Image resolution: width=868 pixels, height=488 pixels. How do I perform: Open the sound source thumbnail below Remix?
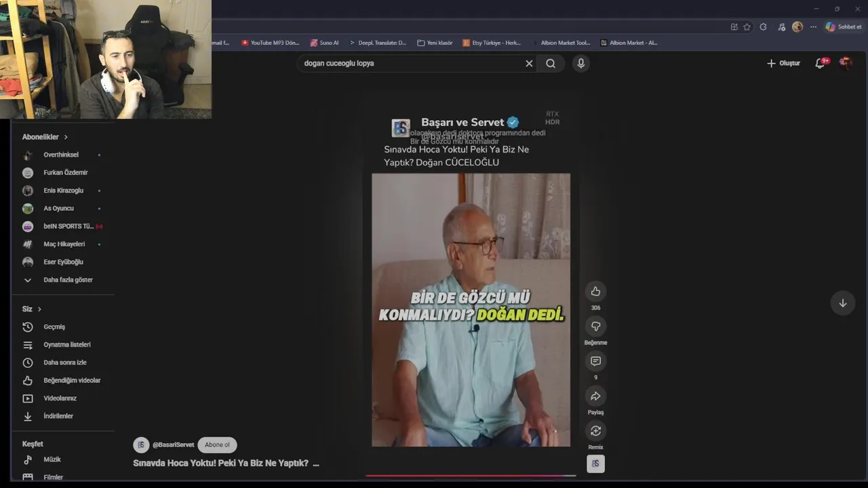click(x=595, y=464)
